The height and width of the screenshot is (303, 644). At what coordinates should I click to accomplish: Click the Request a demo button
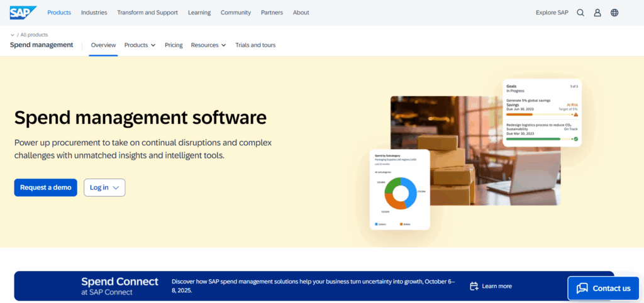pos(45,187)
